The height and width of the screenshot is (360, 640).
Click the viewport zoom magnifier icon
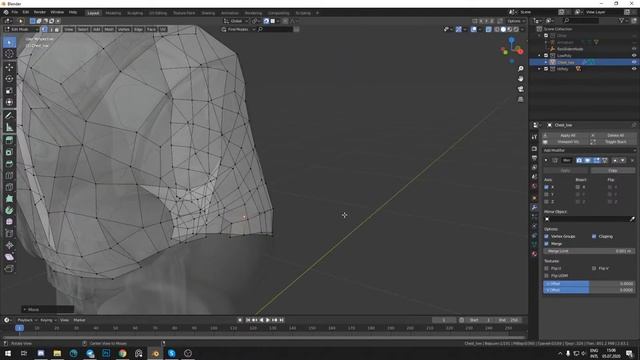pos(520,69)
